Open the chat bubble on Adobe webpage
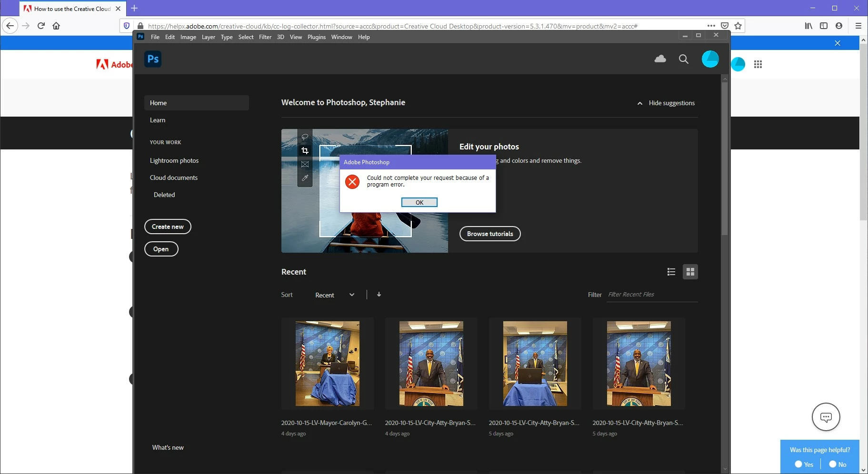The image size is (868, 474). click(x=826, y=417)
